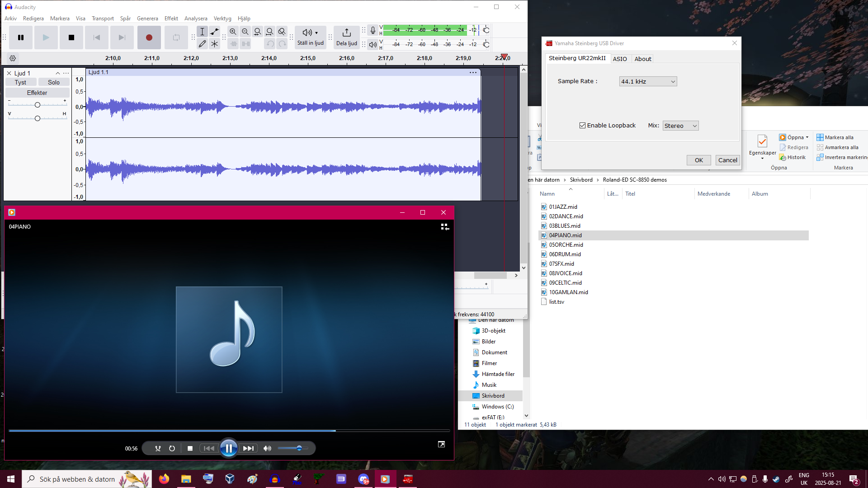The width and height of the screenshot is (868, 488).
Task: Click the Windows Start button
Action: click(11, 479)
